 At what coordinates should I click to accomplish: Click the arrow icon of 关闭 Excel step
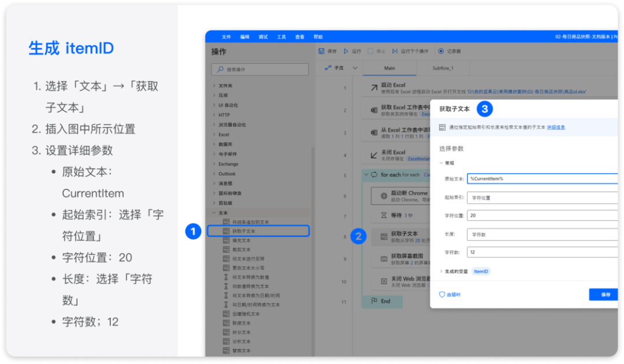click(x=374, y=155)
